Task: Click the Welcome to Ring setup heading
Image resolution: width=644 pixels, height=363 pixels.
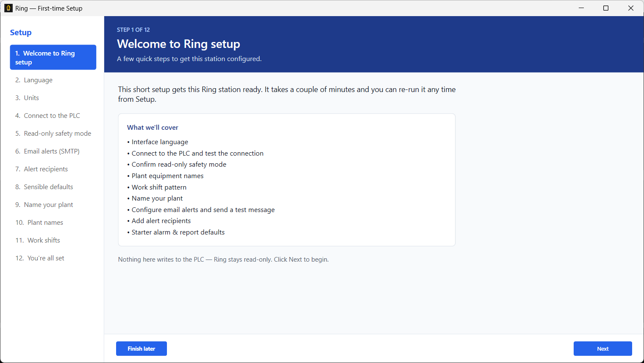Action: coord(178,44)
